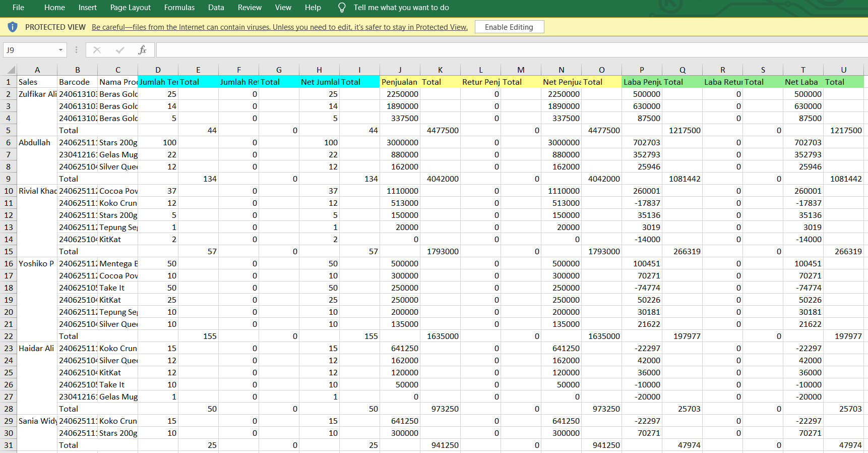Click the lightbulb Tell me icon
Viewport: 868px width, 453px height.
click(342, 8)
